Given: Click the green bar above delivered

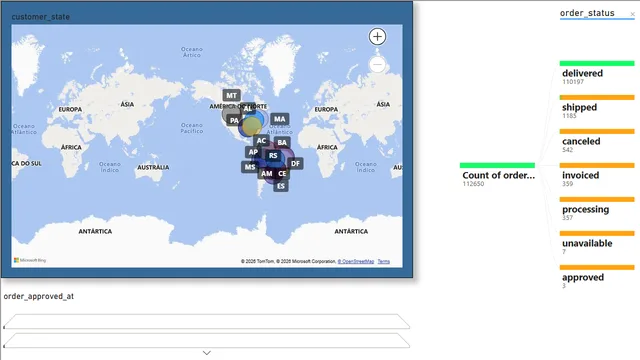Looking at the screenshot, I should (x=597, y=63).
